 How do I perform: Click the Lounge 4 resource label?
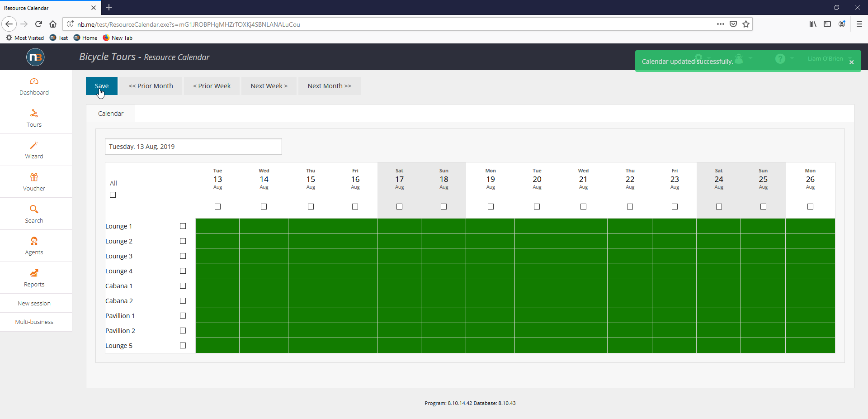point(119,271)
